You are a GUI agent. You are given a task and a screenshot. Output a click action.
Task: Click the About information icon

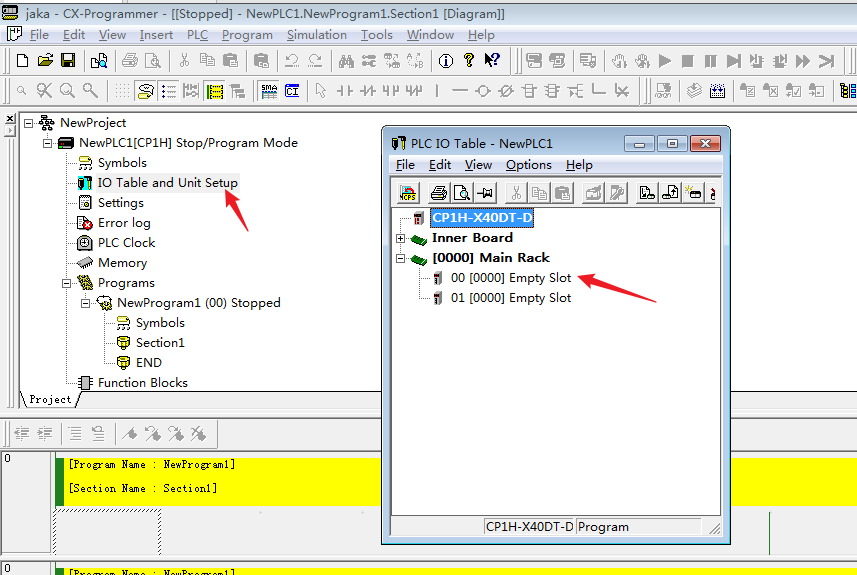[x=446, y=61]
